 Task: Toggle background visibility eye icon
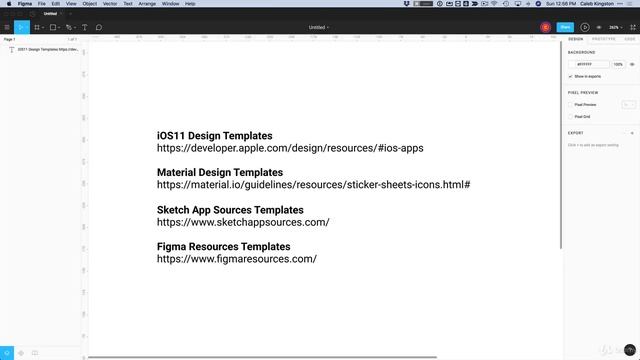(632, 64)
